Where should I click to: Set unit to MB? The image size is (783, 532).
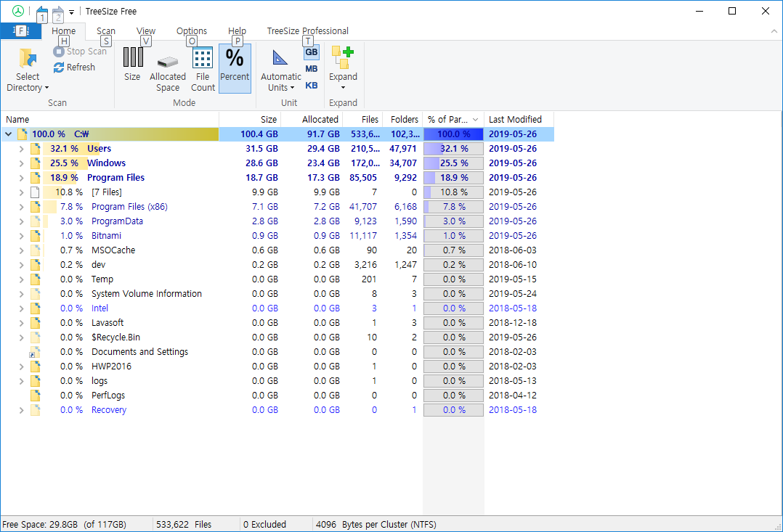pyautogui.click(x=312, y=69)
